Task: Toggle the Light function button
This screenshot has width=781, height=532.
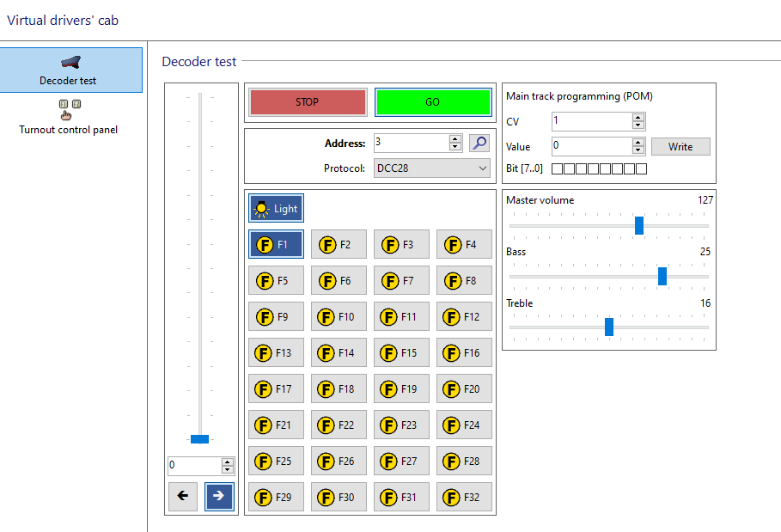Action: click(276, 208)
